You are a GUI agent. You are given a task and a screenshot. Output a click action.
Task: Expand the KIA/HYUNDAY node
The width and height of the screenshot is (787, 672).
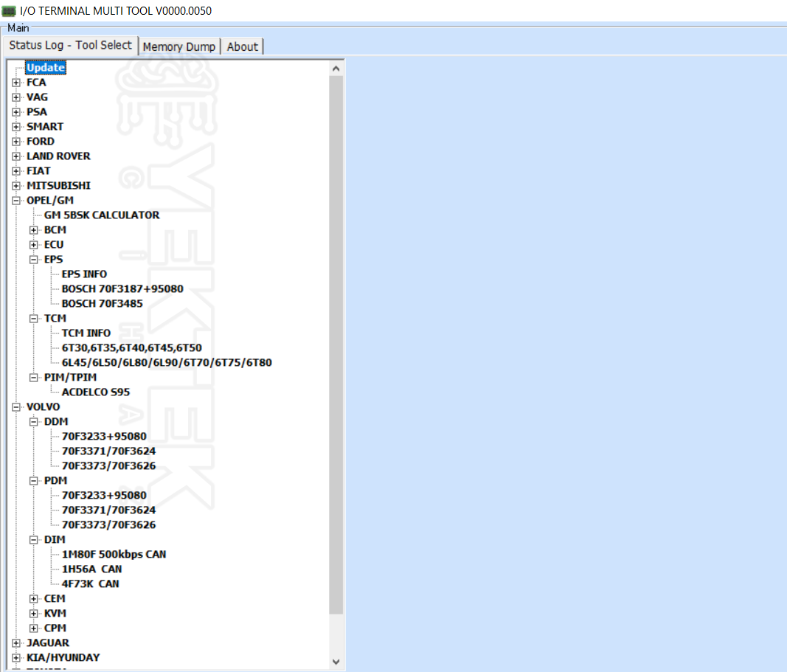tap(16, 658)
